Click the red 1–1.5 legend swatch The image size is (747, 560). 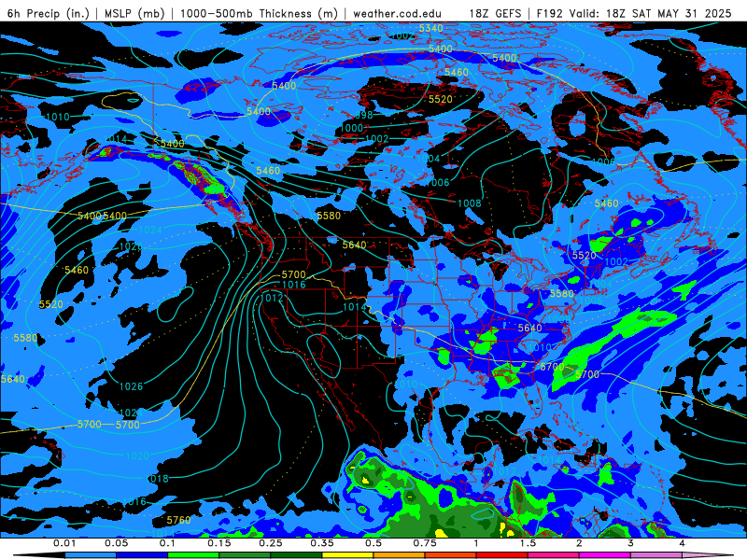pyautogui.click(x=502, y=555)
